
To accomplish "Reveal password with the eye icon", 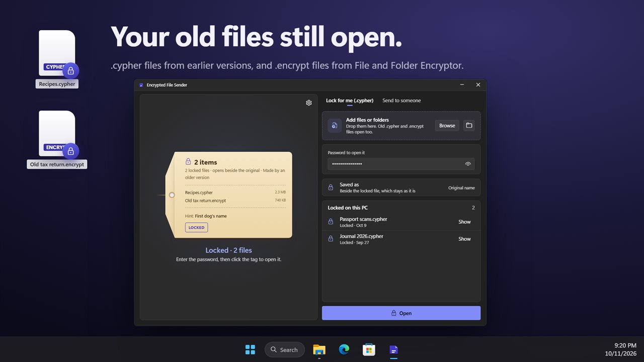I will (468, 164).
